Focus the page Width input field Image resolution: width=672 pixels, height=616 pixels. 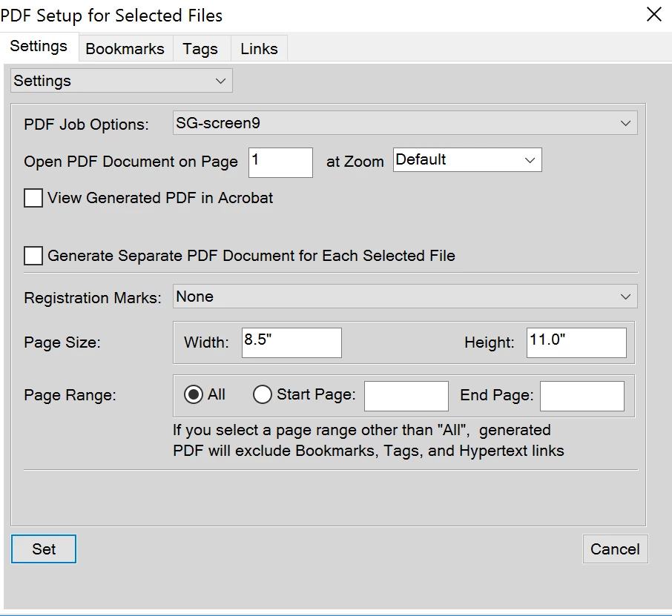point(291,342)
